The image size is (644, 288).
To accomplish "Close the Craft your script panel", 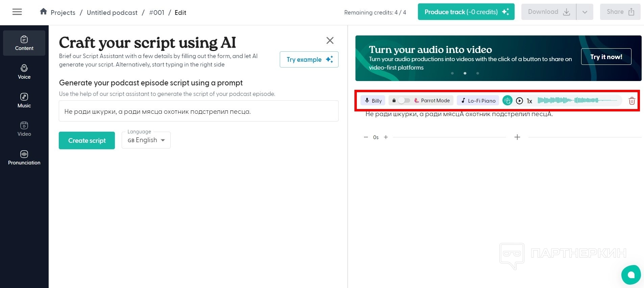I will coord(330,41).
